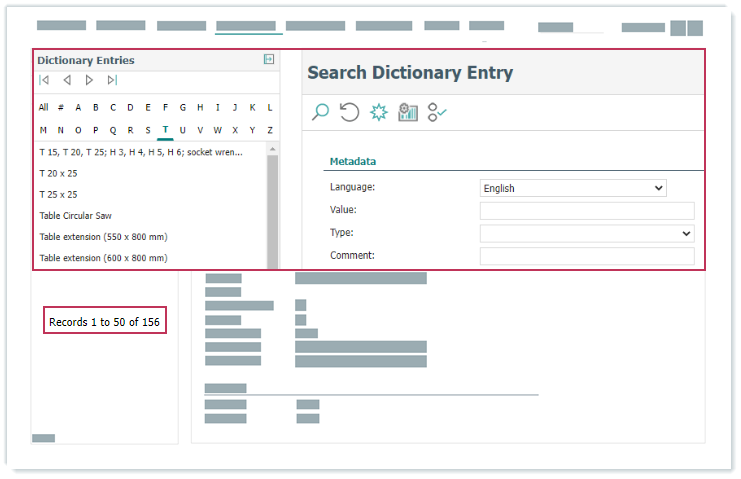Collapse the Dictionary Entries panel

click(x=268, y=60)
